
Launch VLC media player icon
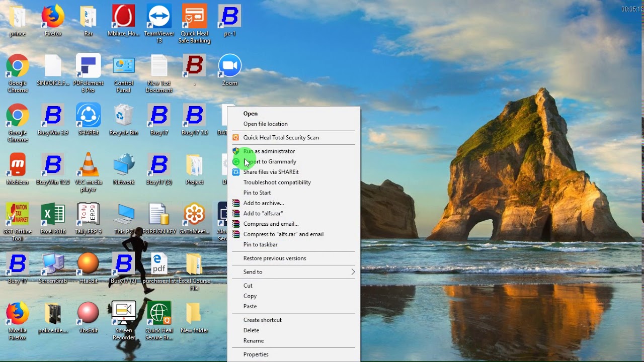point(89,172)
